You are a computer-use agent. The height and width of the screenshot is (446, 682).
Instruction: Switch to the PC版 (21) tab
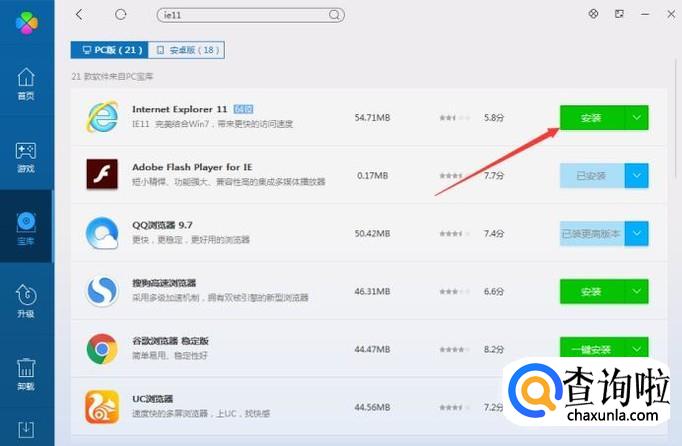click(110, 50)
